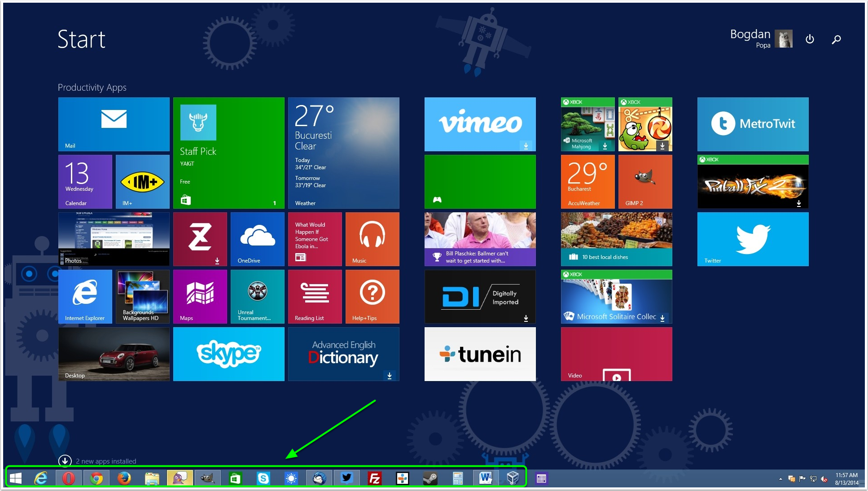
Task: Open the Action Center flag tray icon
Action: 802,479
